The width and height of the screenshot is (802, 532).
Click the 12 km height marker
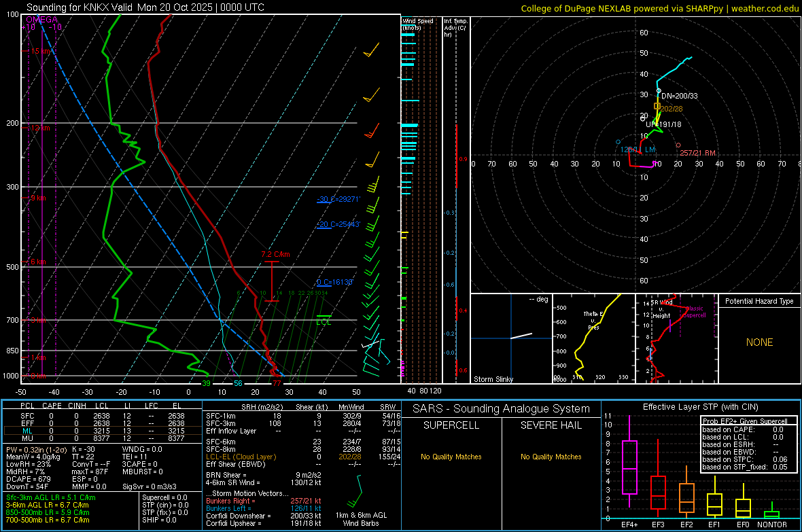(x=40, y=128)
